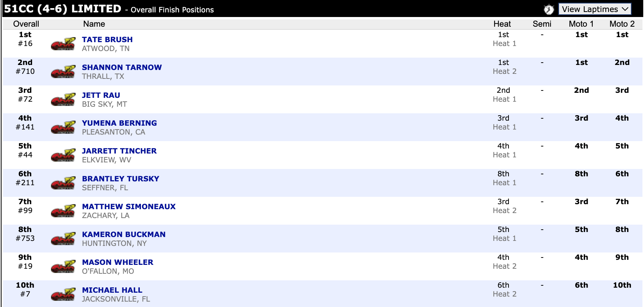Click the bike icon next to Jarrett Tincher
The height and width of the screenshot is (307, 644).
pos(63,155)
